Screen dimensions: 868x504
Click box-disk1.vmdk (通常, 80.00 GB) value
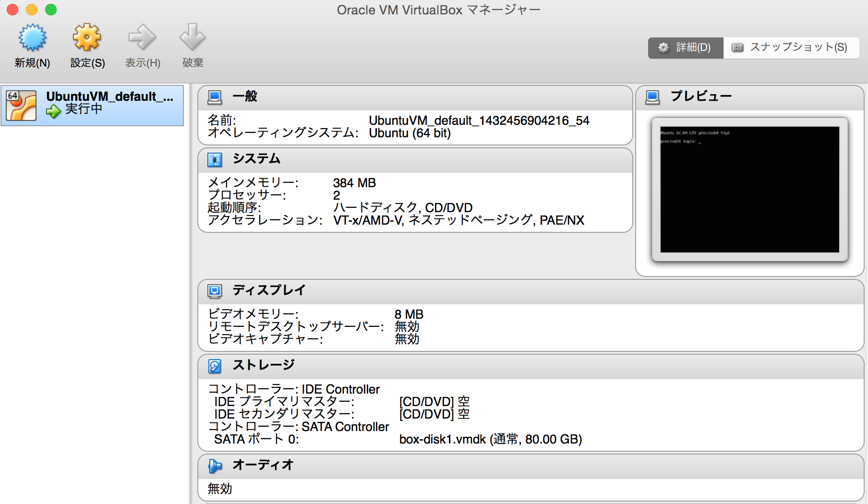491,439
